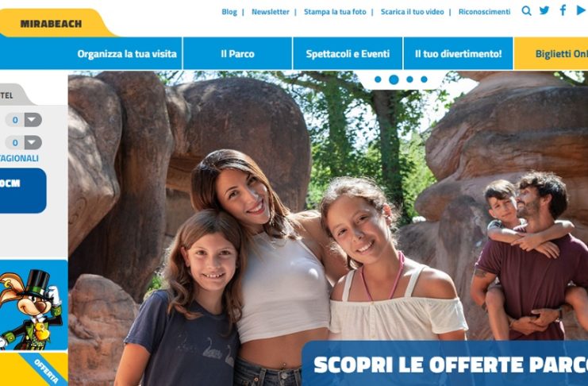Open Spettacoli e Eventi menu
Screen dimensions: 588x386
[x=348, y=53]
